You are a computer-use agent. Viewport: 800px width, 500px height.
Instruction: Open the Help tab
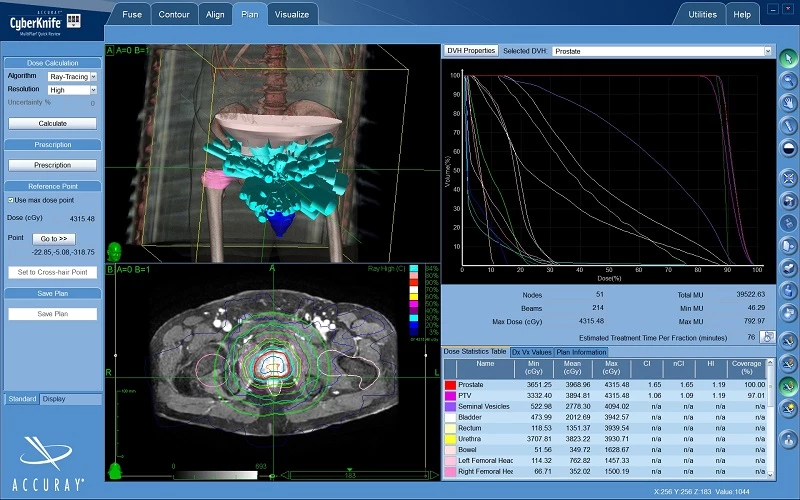pyautogui.click(x=742, y=14)
